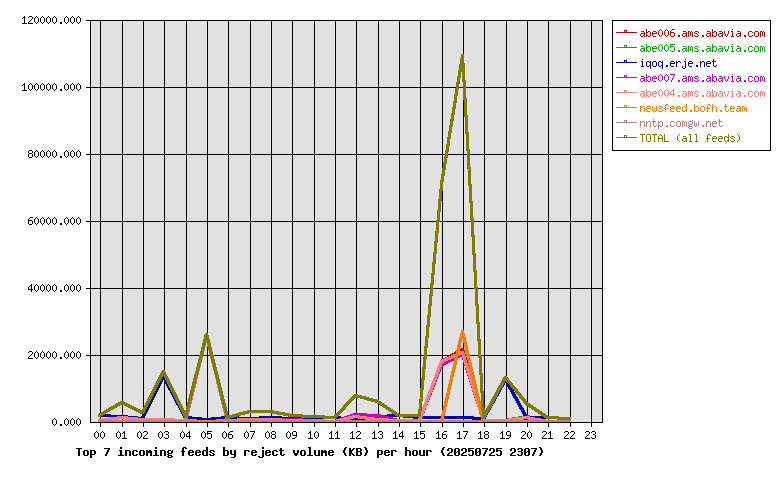The height and width of the screenshot is (480, 780).
Task: Click the 60000.000 y-axis label
Action: click(54, 221)
